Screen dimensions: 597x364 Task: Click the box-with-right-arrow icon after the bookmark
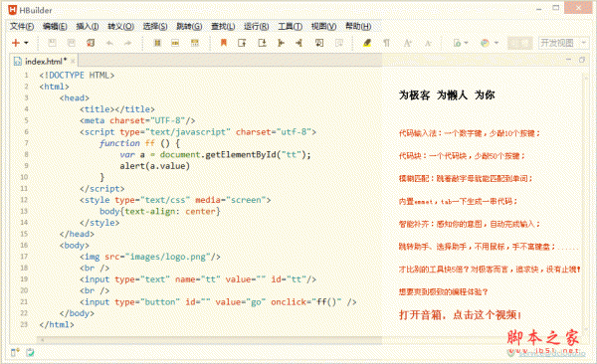(242, 43)
